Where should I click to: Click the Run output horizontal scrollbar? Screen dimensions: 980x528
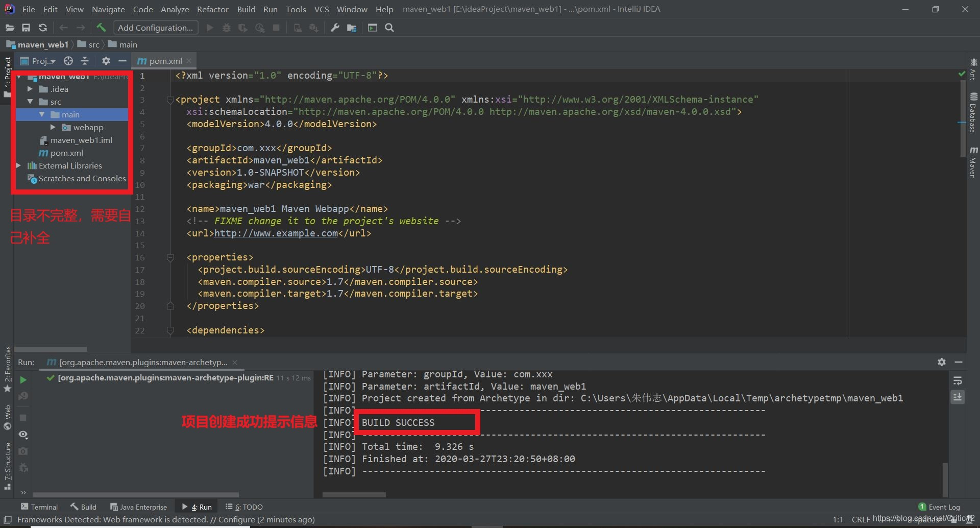354,494
